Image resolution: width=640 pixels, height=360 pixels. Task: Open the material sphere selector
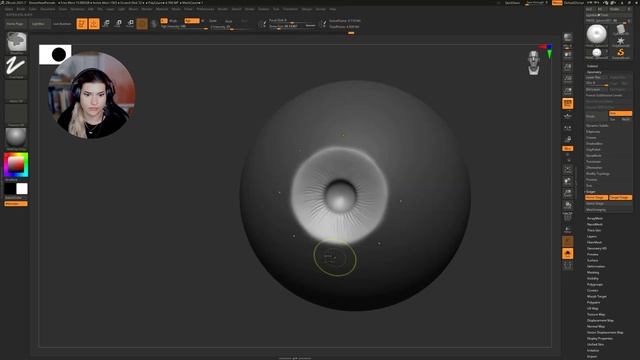(x=16, y=138)
